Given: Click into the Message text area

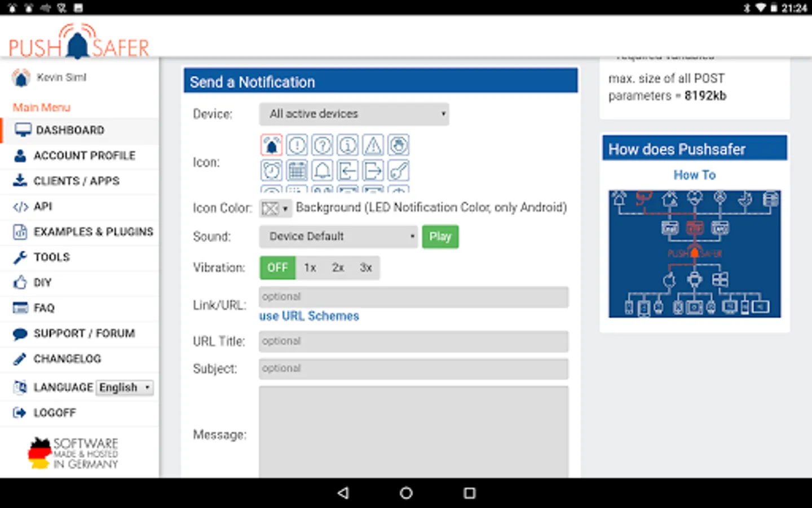Looking at the screenshot, I should point(414,432).
